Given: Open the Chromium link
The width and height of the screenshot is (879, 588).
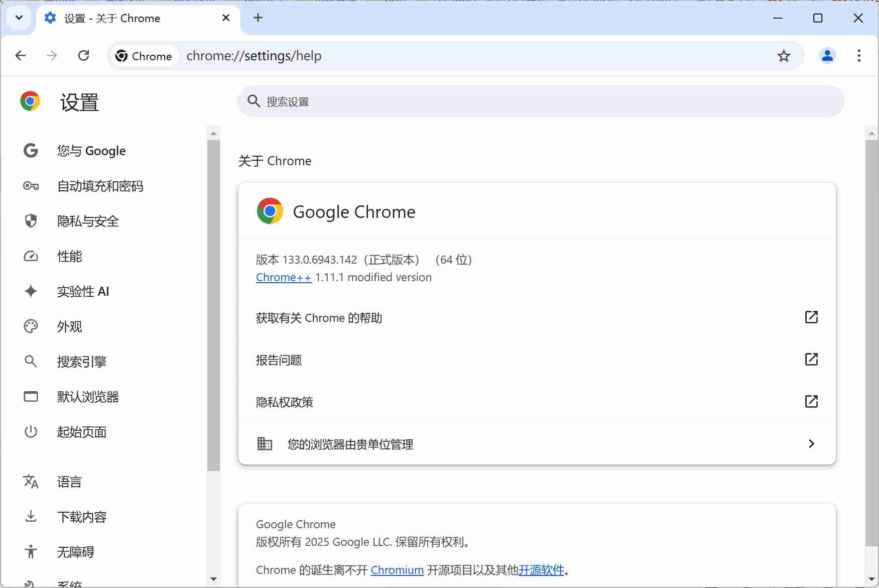Looking at the screenshot, I should [x=397, y=570].
